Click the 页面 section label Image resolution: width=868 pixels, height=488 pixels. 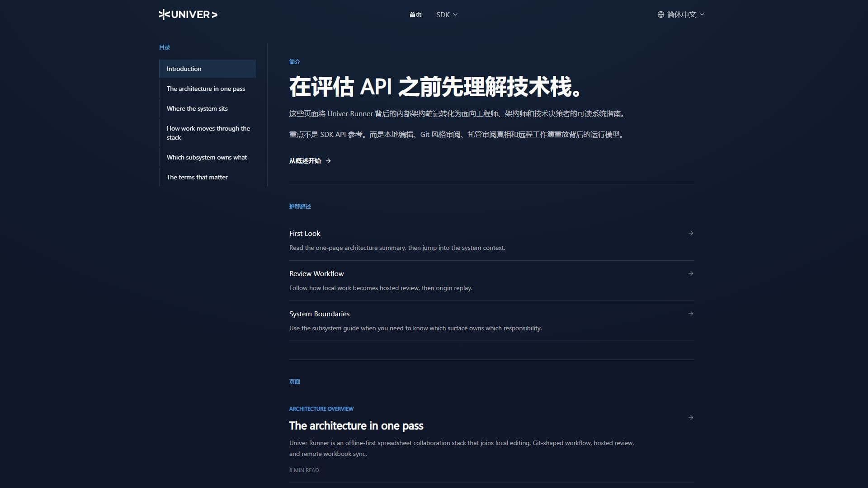coord(295,381)
